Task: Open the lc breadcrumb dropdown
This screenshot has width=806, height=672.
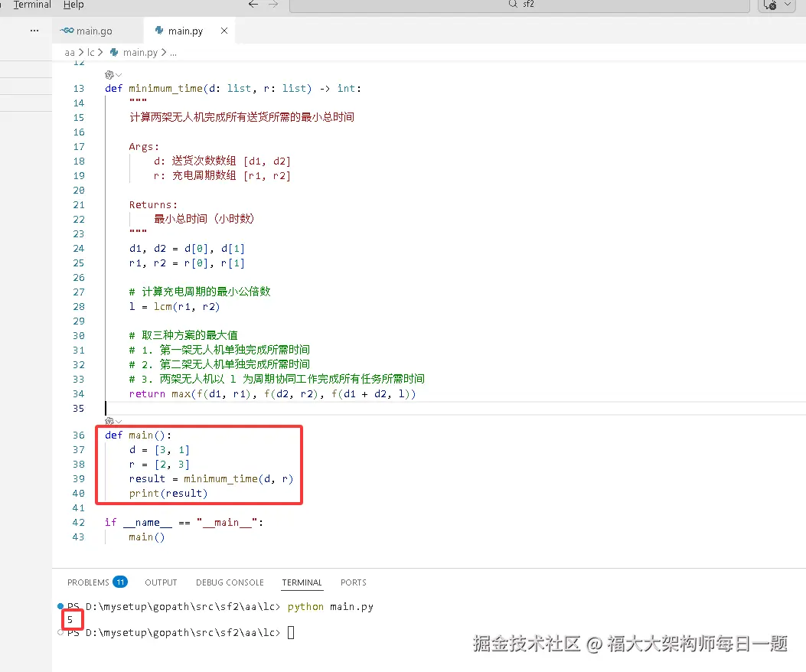Action: coord(91,52)
